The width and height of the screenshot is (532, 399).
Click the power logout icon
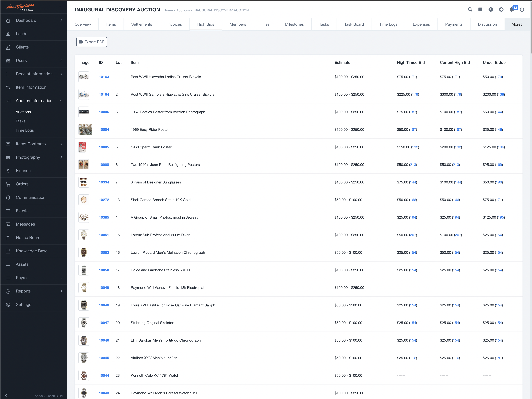click(522, 10)
